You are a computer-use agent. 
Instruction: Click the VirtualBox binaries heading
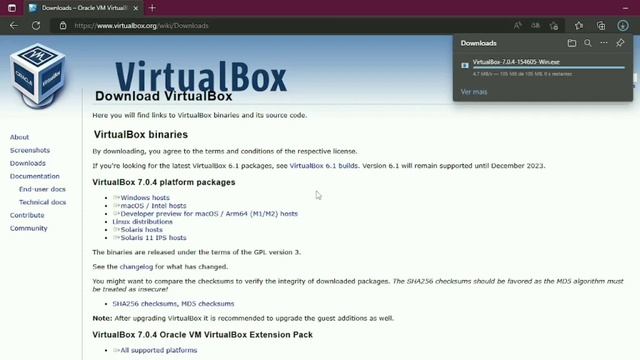coord(141,135)
